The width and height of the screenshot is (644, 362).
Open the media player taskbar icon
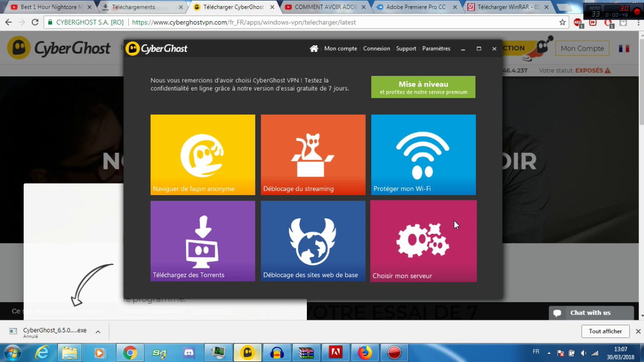[100, 353]
